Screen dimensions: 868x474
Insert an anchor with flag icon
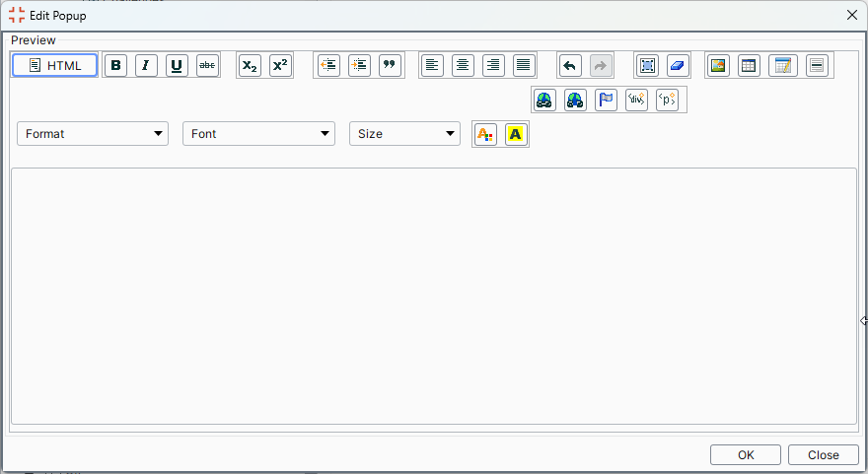point(607,101)
